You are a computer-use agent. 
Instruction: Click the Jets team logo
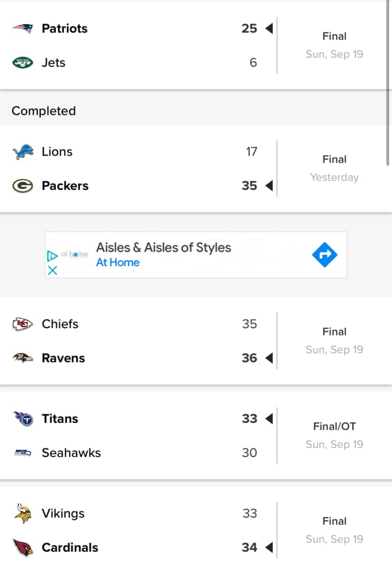22,62
